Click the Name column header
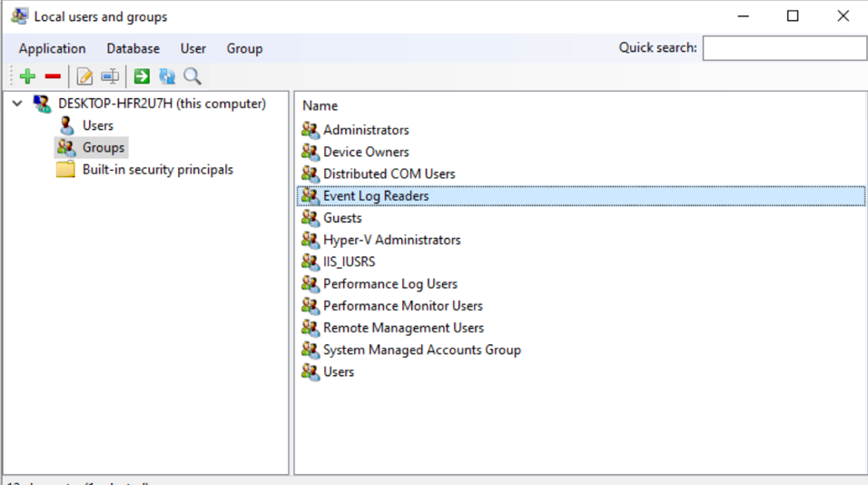Viewport: 868px width, 485px height. coord(320,105)
